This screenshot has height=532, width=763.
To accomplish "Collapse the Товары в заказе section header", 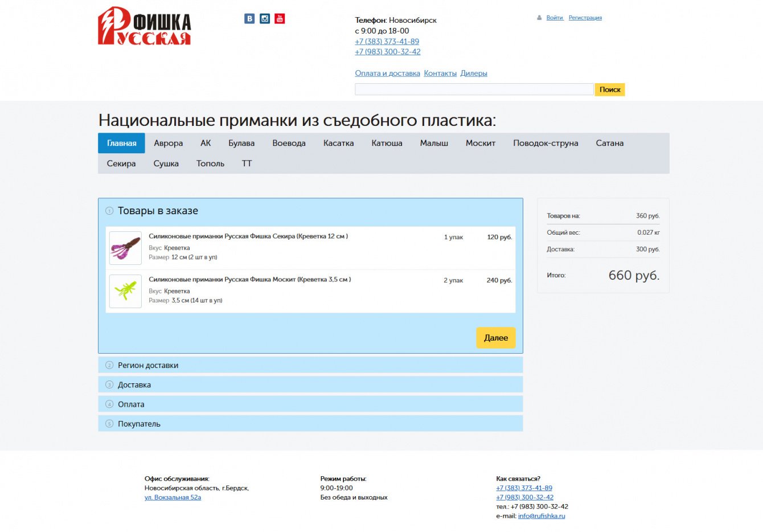I will (310, 211).
